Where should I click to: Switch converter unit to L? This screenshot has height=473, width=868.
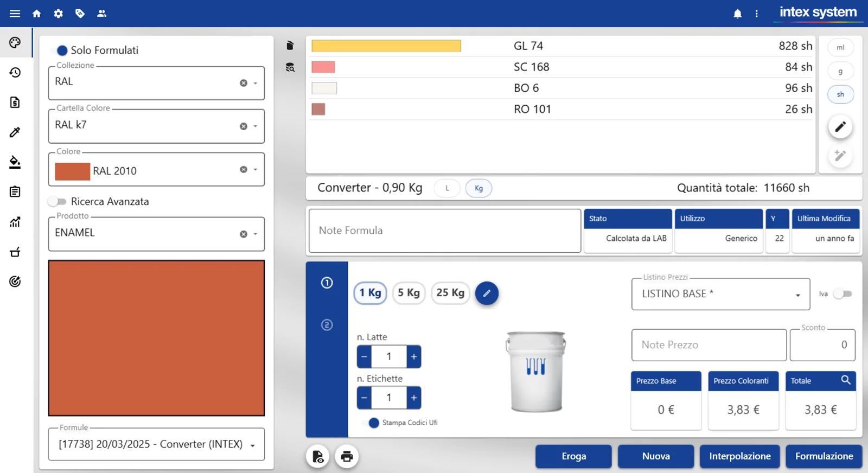click(x=447, y=188)
